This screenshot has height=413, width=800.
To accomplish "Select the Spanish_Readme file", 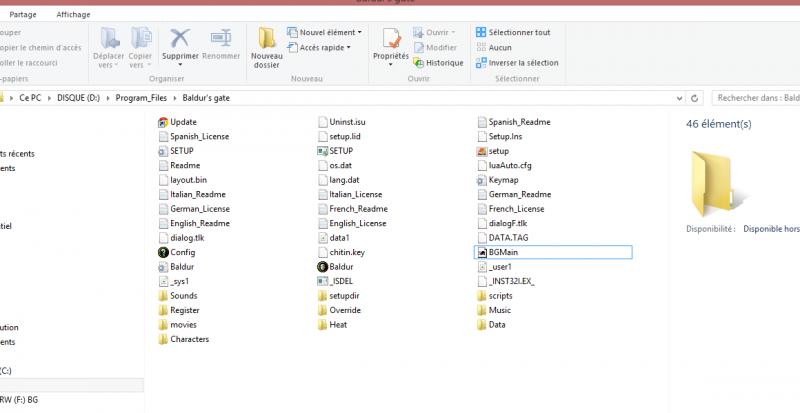I will (514, 122).
